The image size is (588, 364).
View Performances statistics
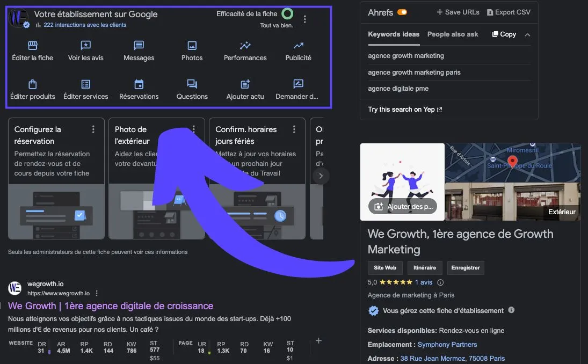(x=245, y=52)
